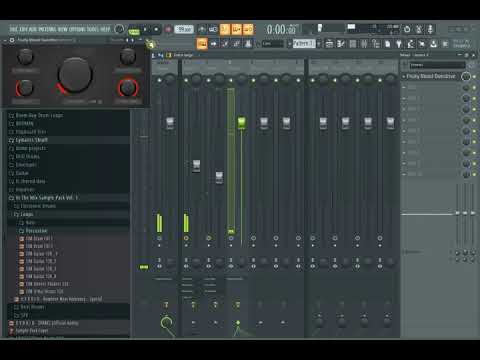Click the master track pan knob
This screenshot has height=360, width=480.
click(170, 79)
